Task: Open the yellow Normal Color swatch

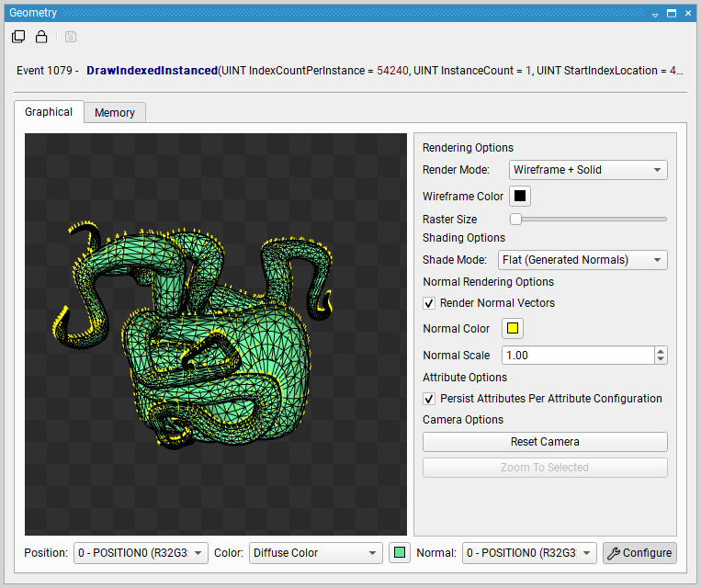Action: (513, 329)
